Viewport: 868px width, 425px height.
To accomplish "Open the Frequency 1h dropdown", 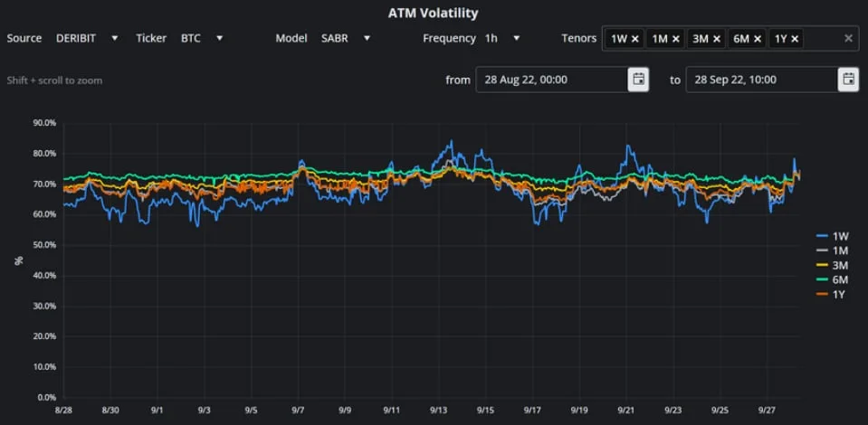I will click(502, 38).
